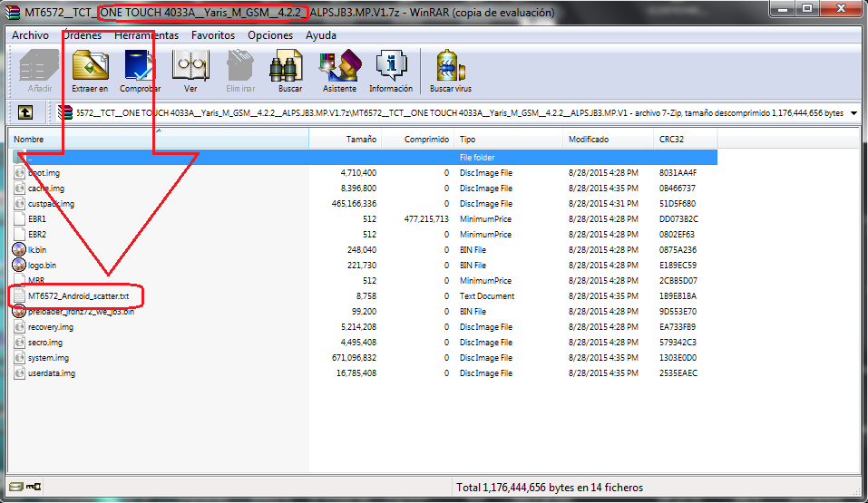This screenshot has height=503, width=868.
Task: Go up one folder level arrow
Action: pyautogui.click(x=24, y=113)
